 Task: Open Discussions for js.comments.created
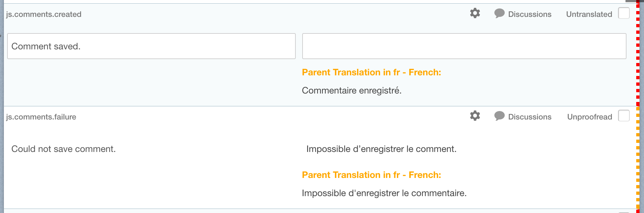click(530, 14)
